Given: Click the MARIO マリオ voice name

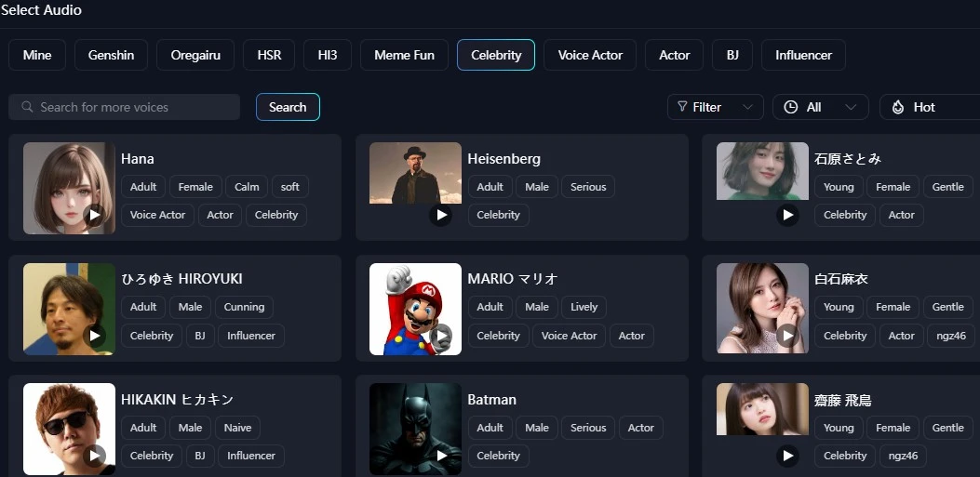Looking at the screenshot, I should coord(513,279).
